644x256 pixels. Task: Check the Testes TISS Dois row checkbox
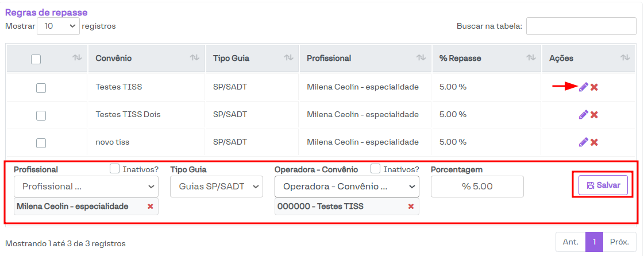[x=41, y=115]
